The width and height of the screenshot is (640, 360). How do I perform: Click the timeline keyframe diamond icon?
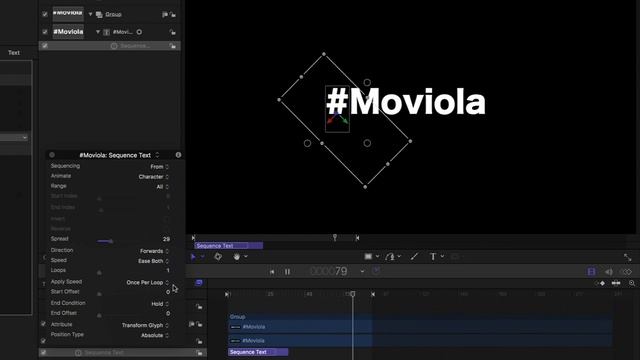pos(601,283)
